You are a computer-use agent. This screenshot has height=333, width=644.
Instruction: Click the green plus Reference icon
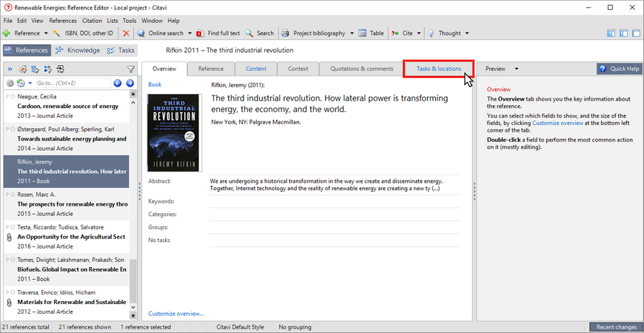click(6, 33)
